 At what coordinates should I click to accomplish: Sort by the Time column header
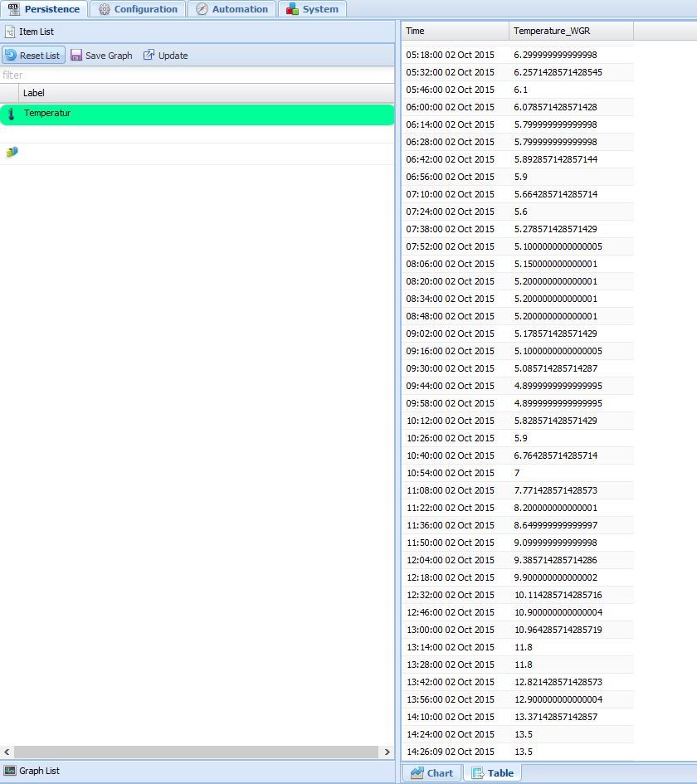pyautogui.click(x=455, y=31)
